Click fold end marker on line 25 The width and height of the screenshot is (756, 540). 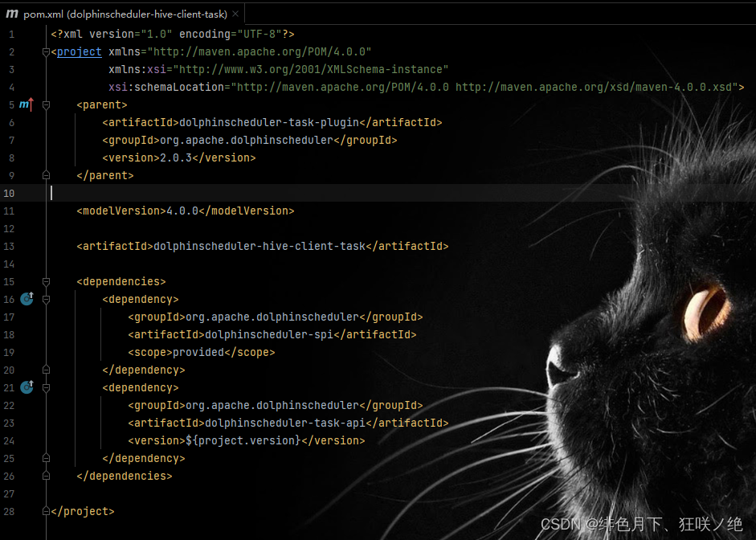tap(47, 458)
